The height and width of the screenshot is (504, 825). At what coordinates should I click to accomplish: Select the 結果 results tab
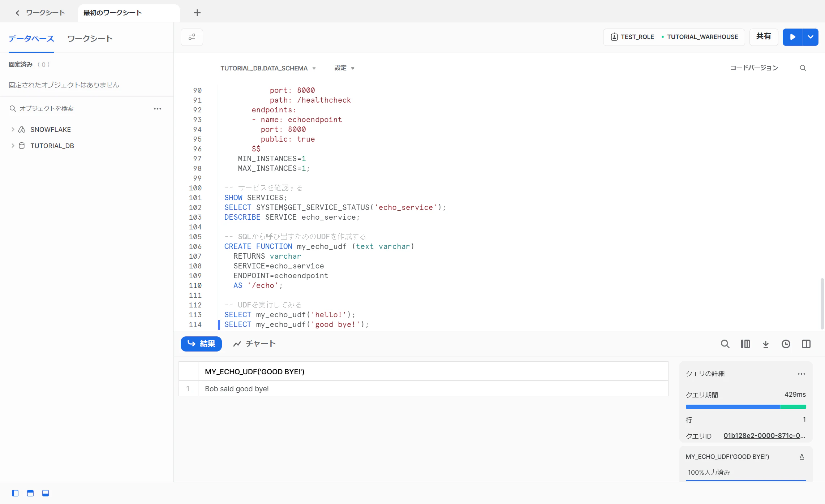pyautogui.click(x=201, y=344)
